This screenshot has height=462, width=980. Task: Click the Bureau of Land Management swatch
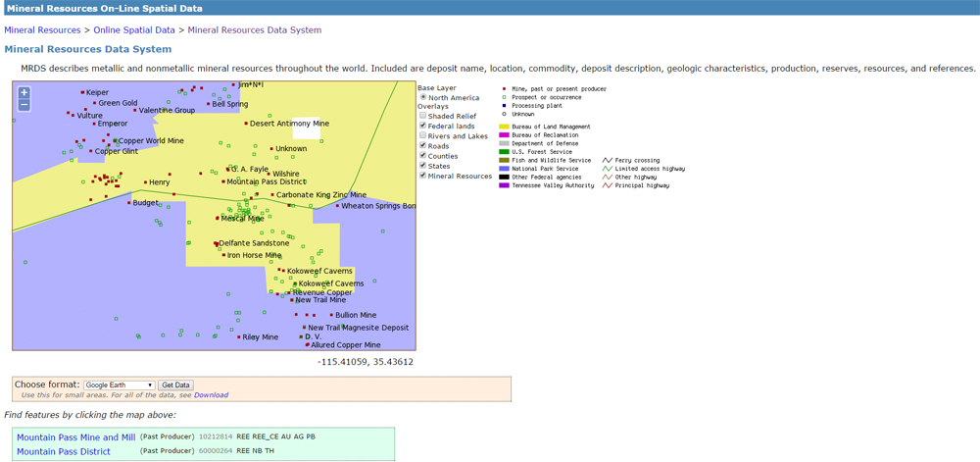pyautogui.click(x=504, y=127)
